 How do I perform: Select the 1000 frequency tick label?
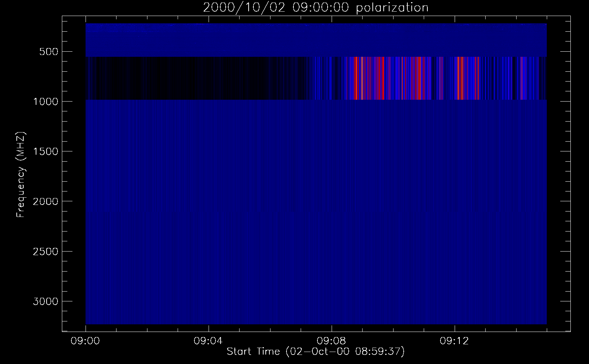click(46, 102)
